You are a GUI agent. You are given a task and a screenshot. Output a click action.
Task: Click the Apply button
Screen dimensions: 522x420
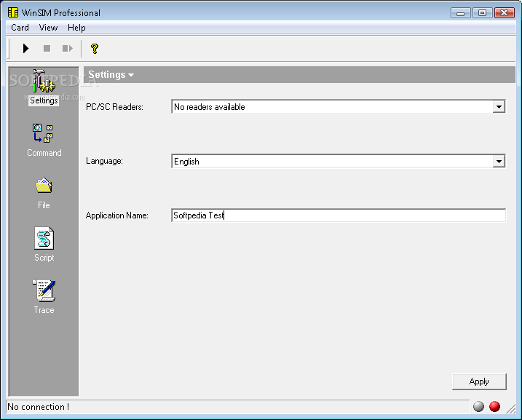click(479, 381)
